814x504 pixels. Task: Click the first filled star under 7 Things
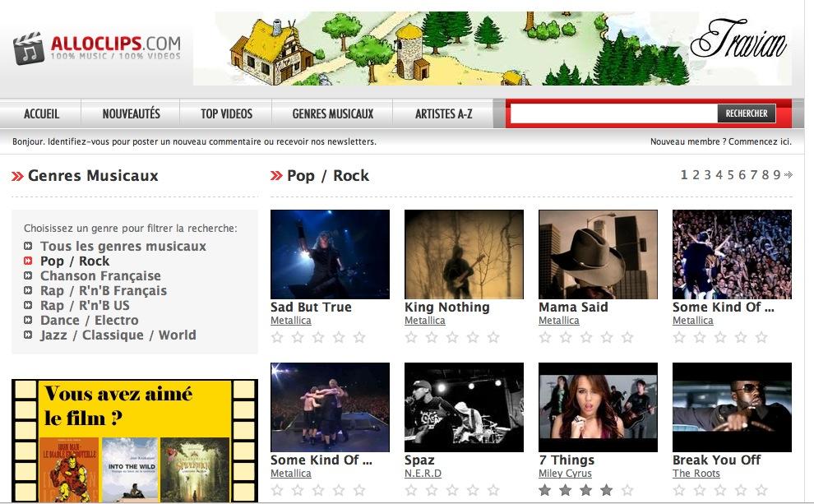click(545, 490)
